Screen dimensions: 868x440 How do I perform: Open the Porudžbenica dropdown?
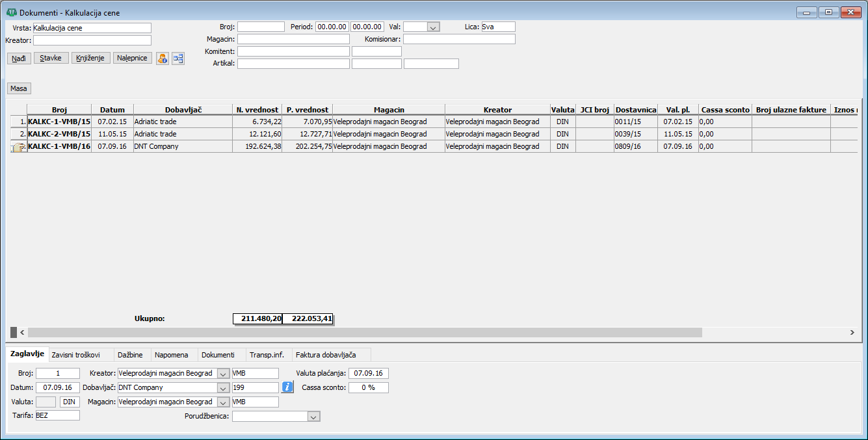(314, 416)
